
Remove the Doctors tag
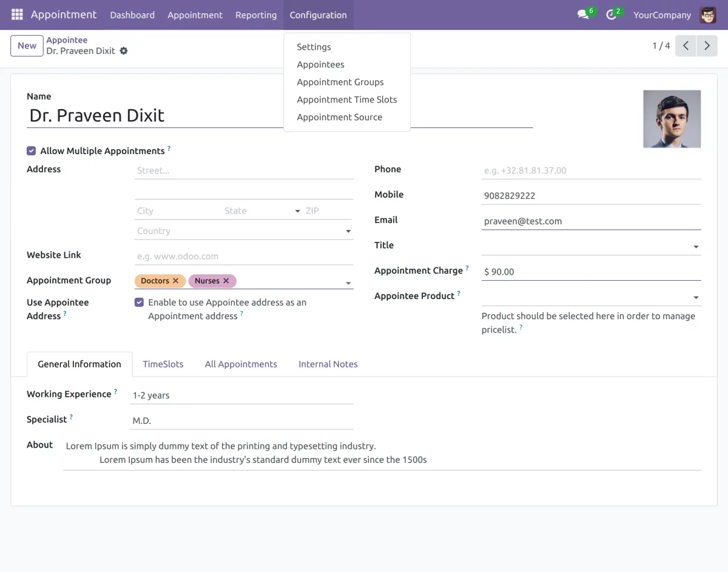175,281
